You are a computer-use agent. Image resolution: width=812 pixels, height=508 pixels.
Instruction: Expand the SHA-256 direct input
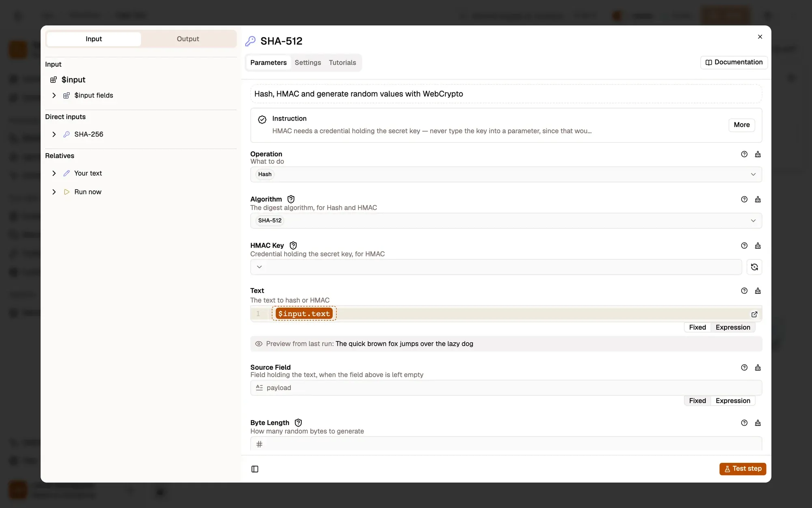coord(54,135)
